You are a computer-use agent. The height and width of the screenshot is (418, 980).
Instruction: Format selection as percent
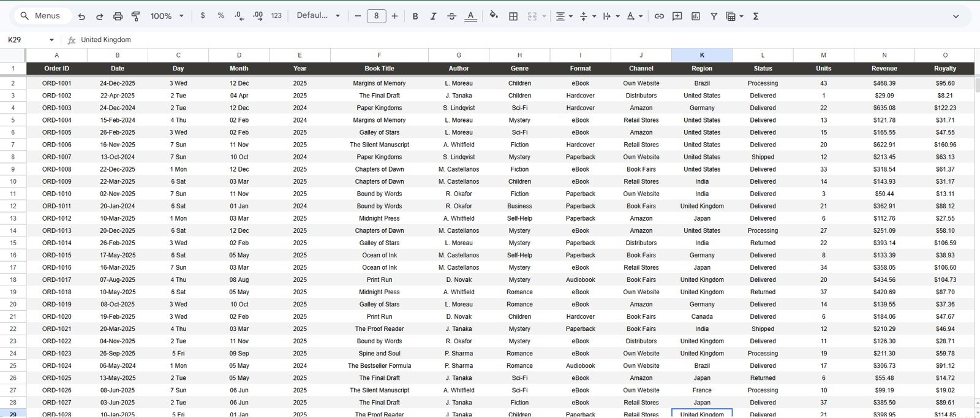(x=221, y=16)
